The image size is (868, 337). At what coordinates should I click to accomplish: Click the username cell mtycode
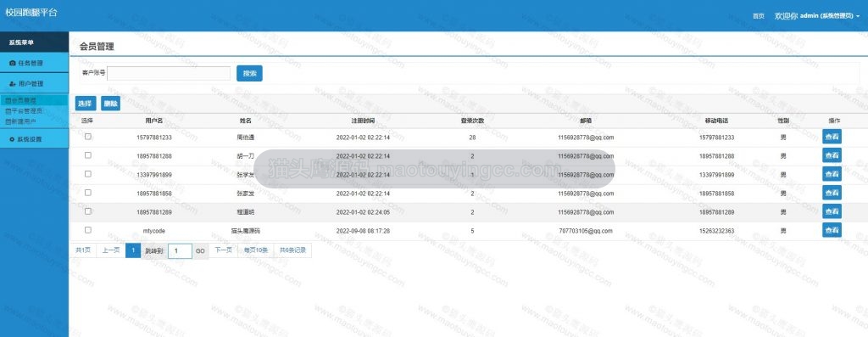tap(154, 231)
